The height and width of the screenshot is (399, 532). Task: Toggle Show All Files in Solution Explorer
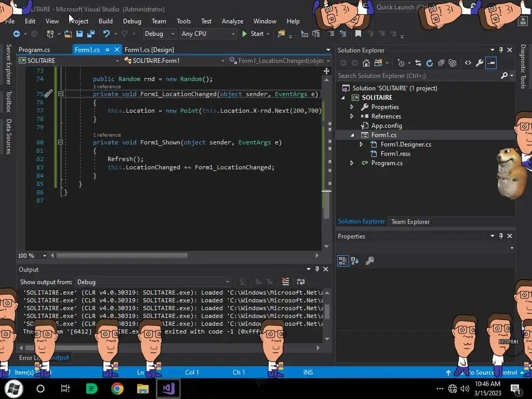453,63
